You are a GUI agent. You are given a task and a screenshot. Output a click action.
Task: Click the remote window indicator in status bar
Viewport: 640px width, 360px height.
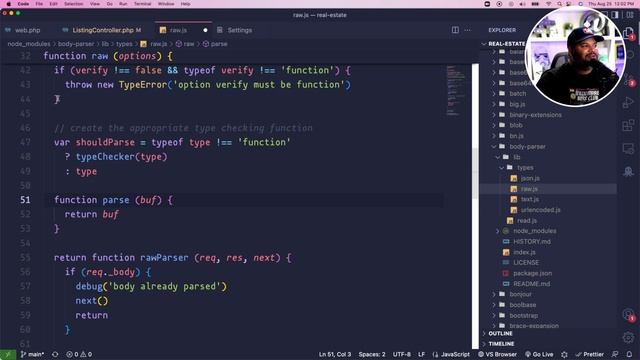click(x=8, y=354)
